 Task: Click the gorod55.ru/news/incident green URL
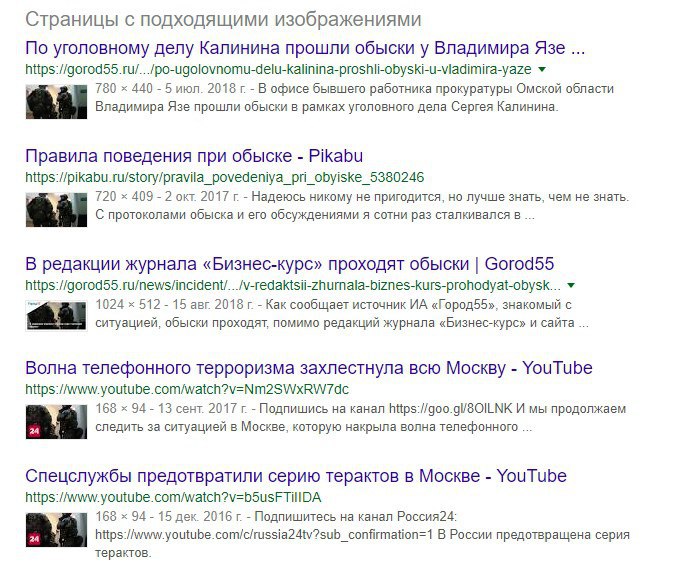pos(293,285)
